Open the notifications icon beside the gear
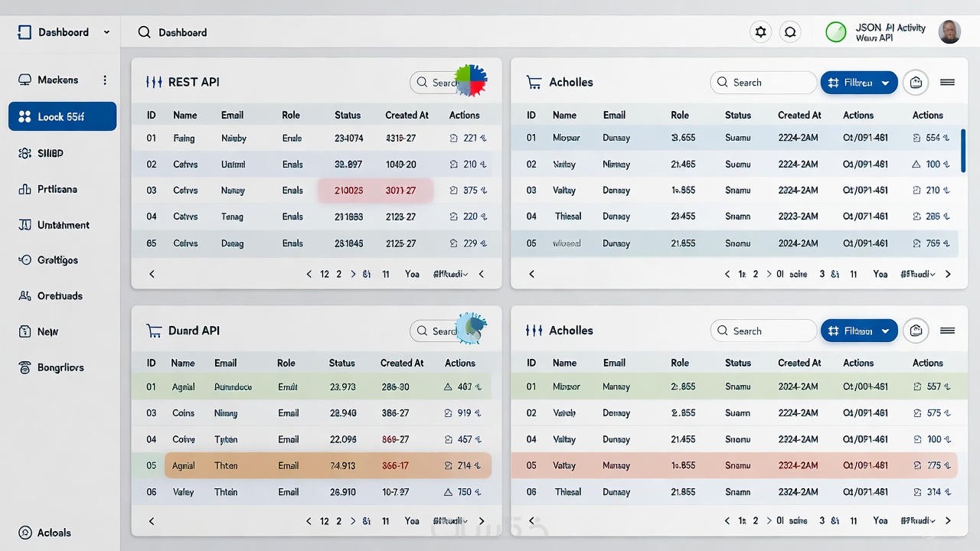Screen dimensions: 980x551 click(x=790, y=32)
